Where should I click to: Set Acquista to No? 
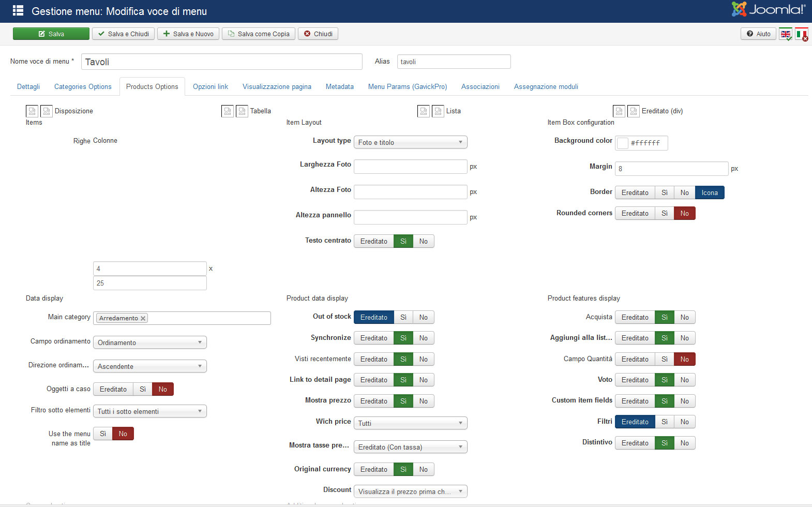tap(685, 317)
